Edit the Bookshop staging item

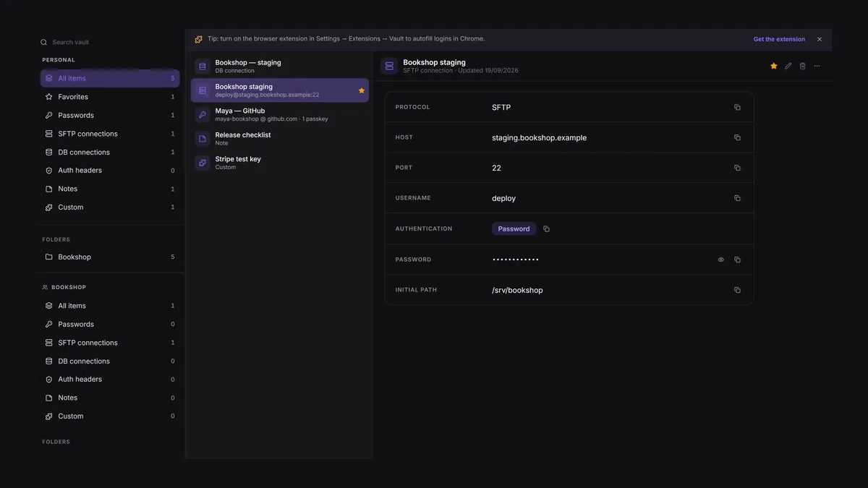click(788, 66)
